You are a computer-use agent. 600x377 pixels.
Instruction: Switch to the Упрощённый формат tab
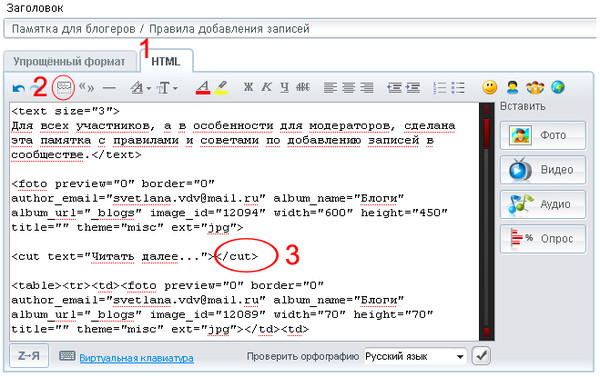[x=69, y=61]
